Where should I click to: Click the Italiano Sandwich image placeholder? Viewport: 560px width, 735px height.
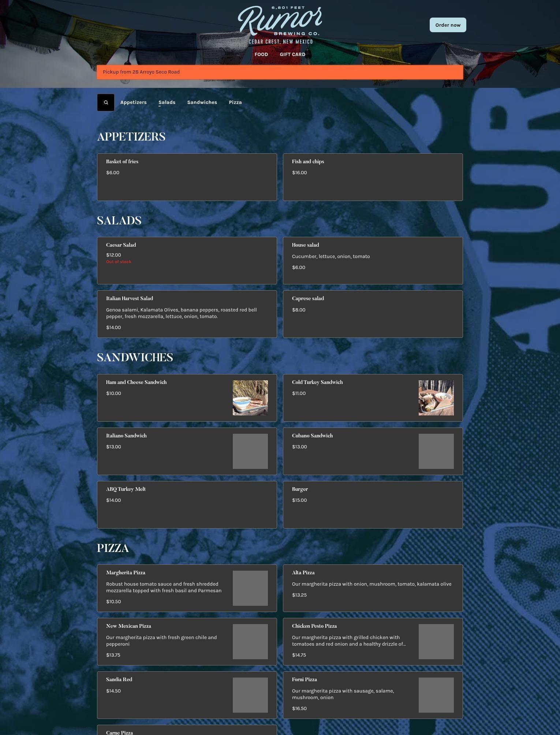pos(250,451)
